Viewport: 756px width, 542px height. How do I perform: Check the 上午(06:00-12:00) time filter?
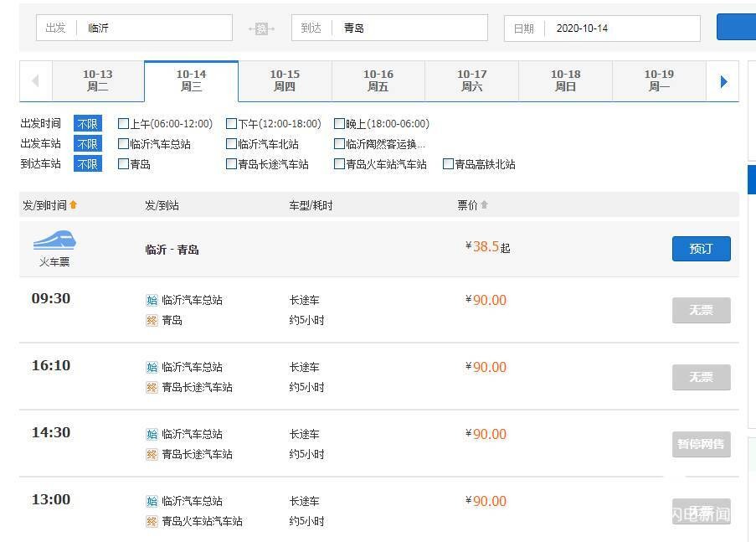pos(124,124)
